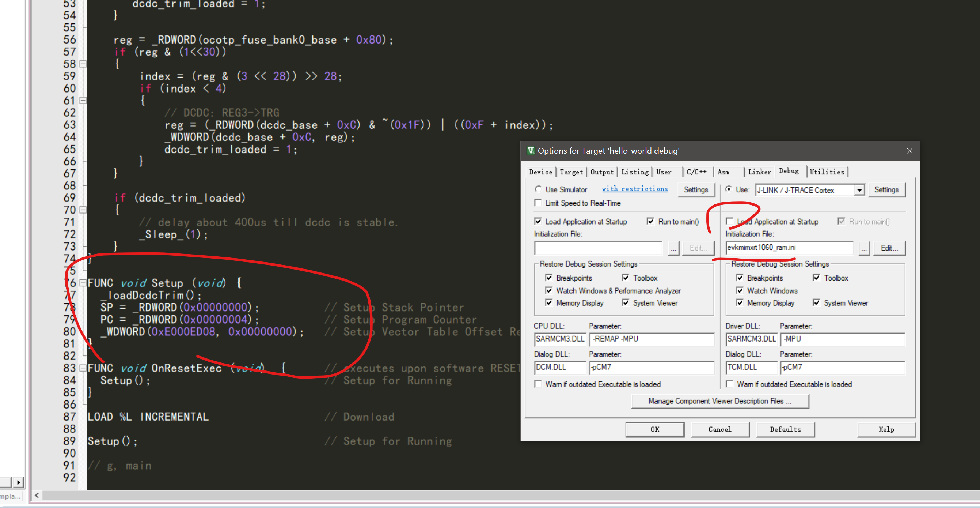Click the _Sleep_(1); code line
980x508 pixels.
(x=174, y=234)
